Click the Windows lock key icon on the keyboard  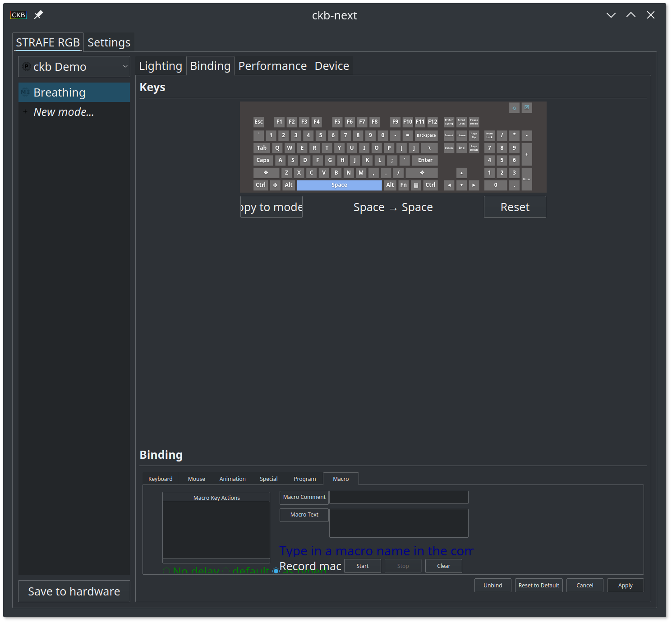point(527,107)
